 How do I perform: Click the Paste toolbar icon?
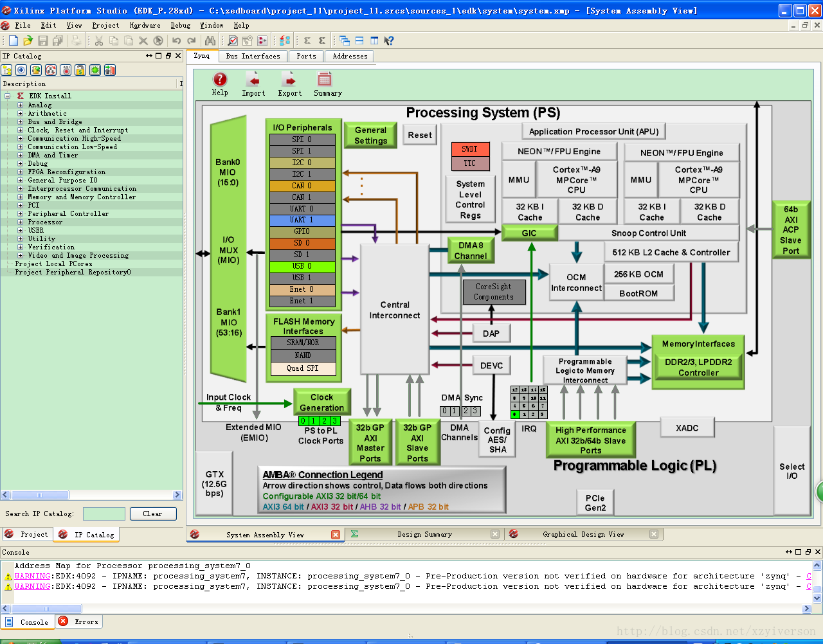129,40
